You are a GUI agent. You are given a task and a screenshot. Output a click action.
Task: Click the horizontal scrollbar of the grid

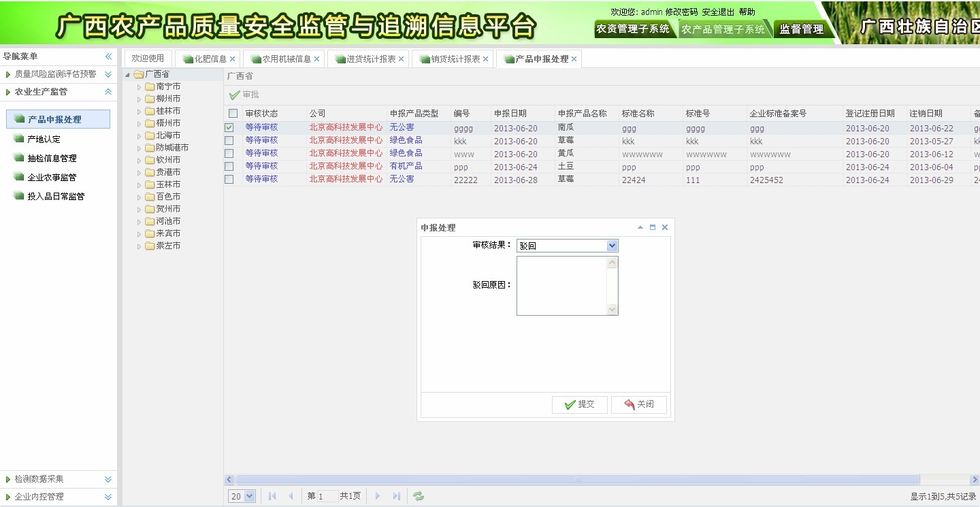(577, 480)
